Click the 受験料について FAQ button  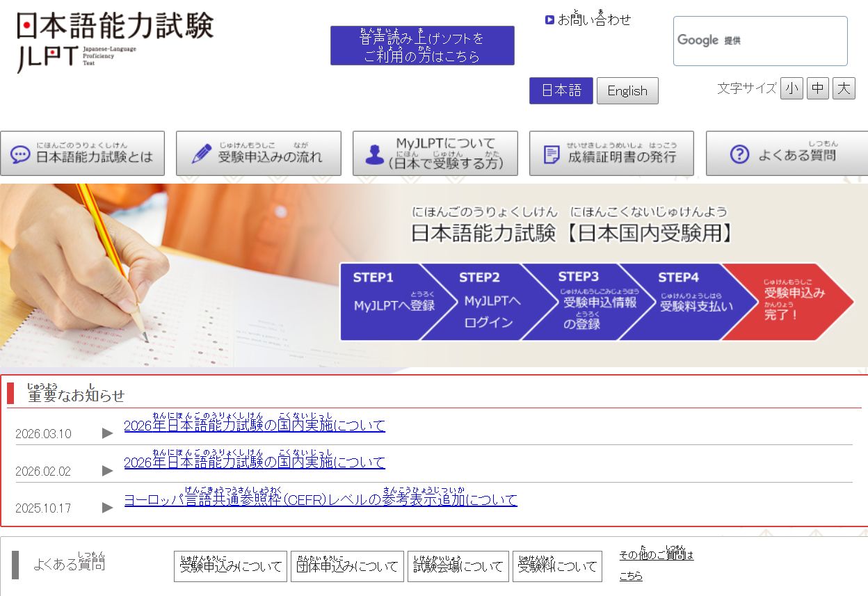(x=557, y=566)
